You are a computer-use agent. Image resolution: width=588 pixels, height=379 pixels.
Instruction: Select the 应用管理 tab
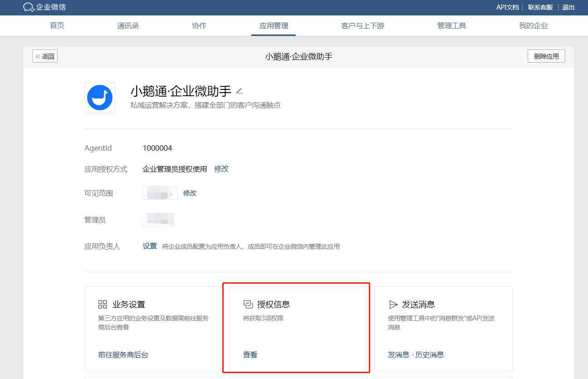tap(274, 26)
